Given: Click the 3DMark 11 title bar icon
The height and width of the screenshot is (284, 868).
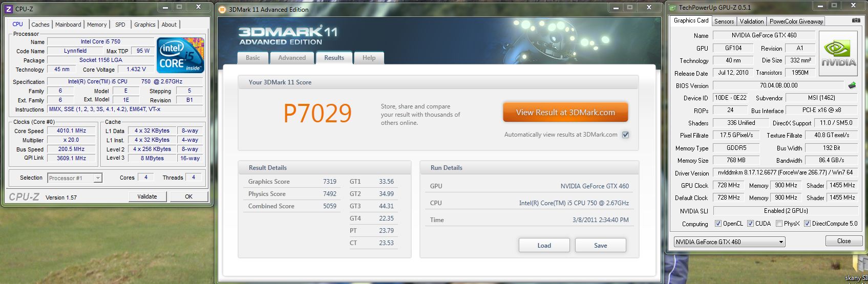Looking at the screenshot, I should pyautogui.click(x=222, y=9).
